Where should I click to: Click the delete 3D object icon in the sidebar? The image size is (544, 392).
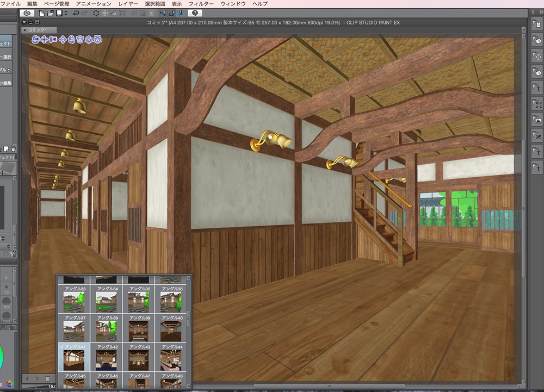[x=536, y=57]
